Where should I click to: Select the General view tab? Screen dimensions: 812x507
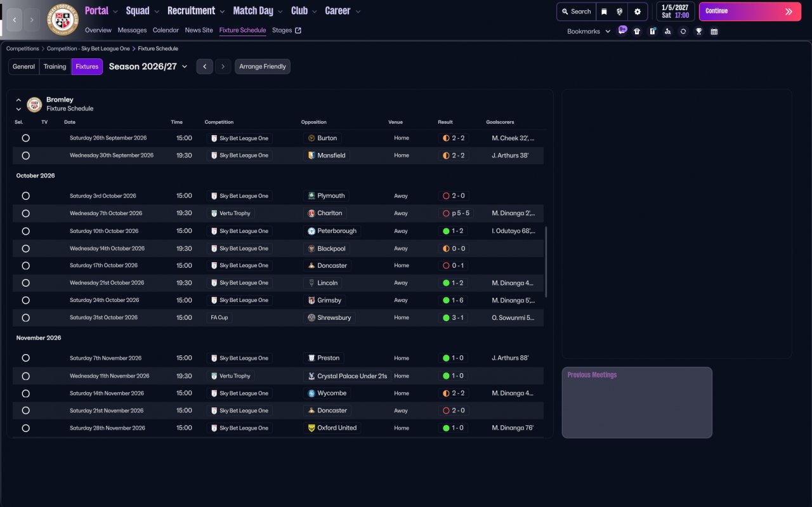click(x=24, y=67)
